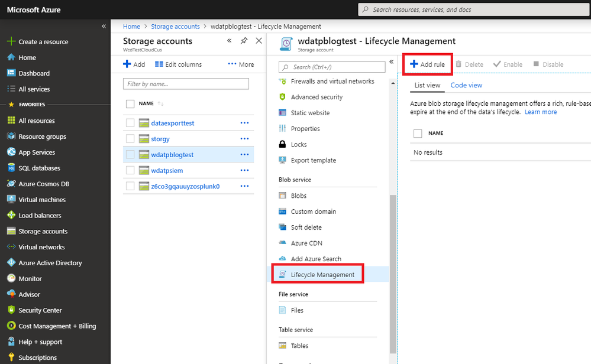
Task: Collapse the resource menu chevron
Action: tap(391, 61)
